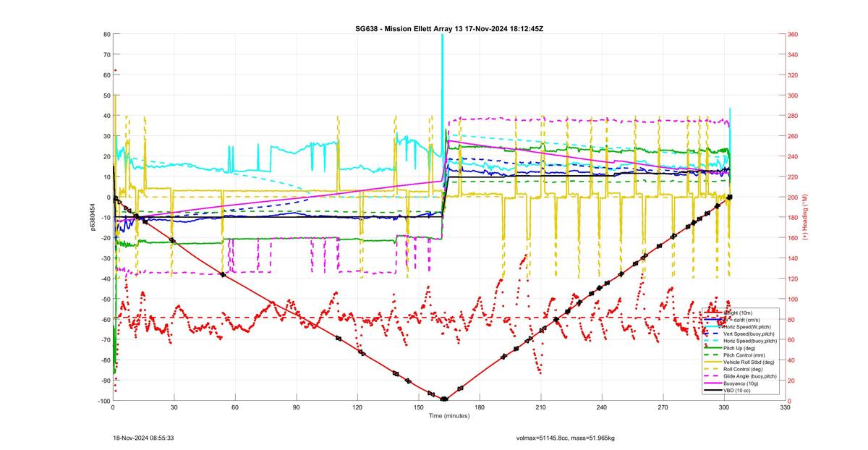Select 'Roll Control (deg)' legend entry

743,369
